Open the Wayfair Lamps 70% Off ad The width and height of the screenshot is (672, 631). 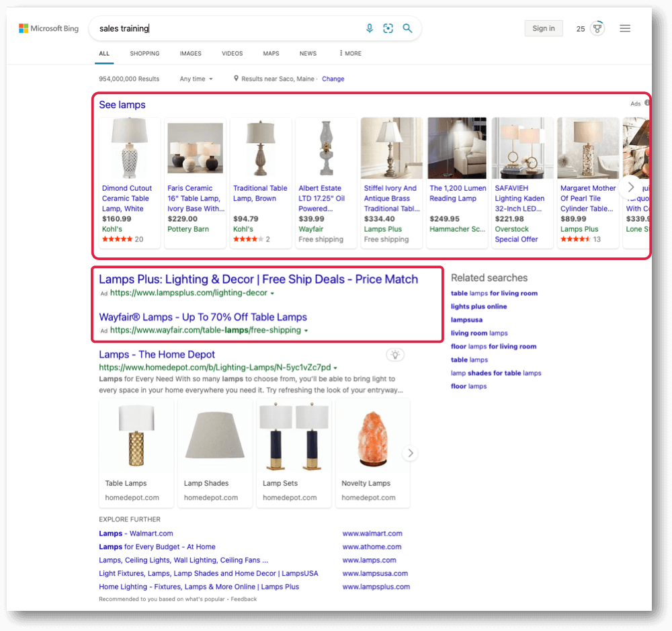[203, 317]
